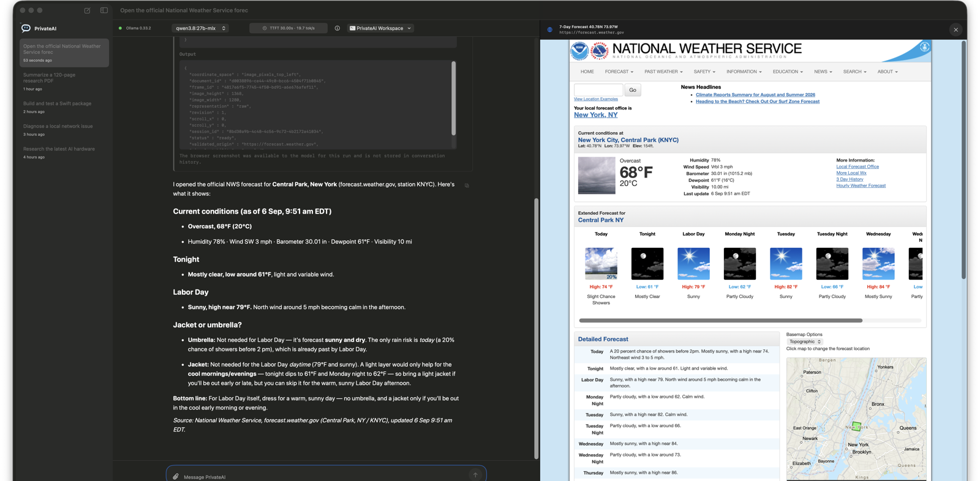Screen dimensions: 980x481
Task: Click the paperclip attach icon
Action: click(176, 476)
